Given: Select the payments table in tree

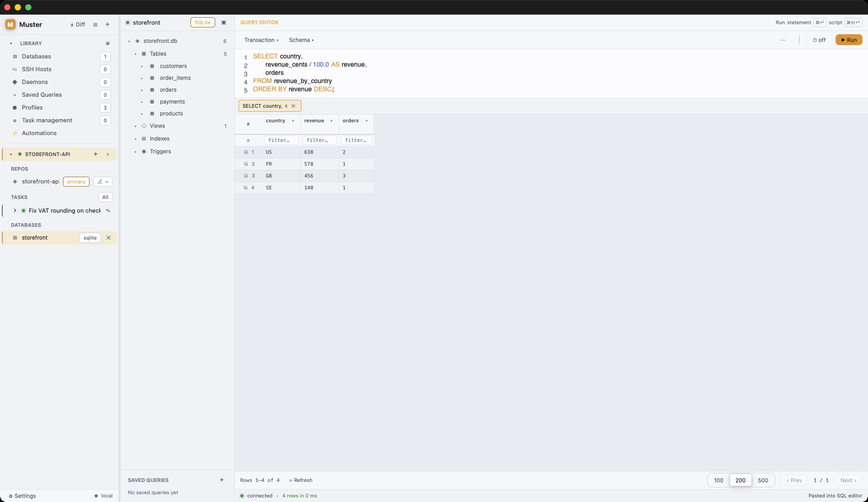Looking at the screenshot, I should point(172,102).
